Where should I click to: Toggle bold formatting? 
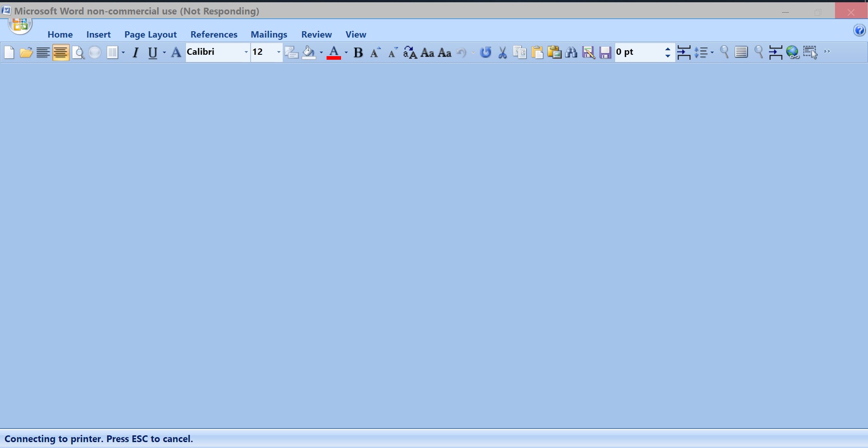(x=358, y=52)
